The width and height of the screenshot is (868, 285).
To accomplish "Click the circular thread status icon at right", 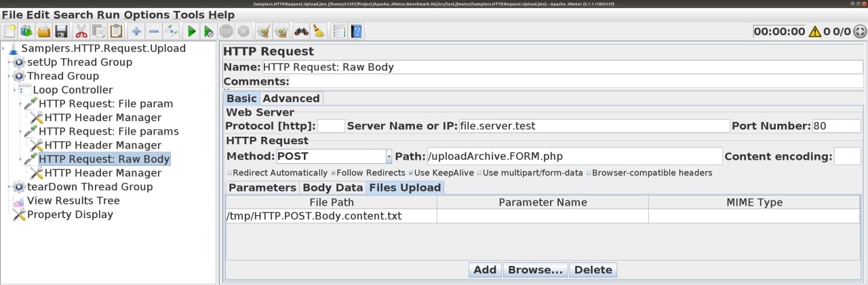I will coord(860,31).
